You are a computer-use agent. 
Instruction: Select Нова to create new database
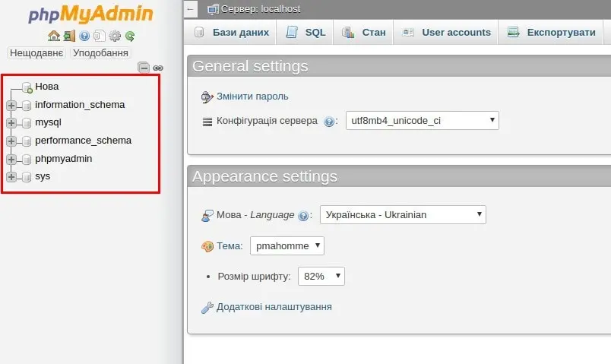(x=47, y=87)
